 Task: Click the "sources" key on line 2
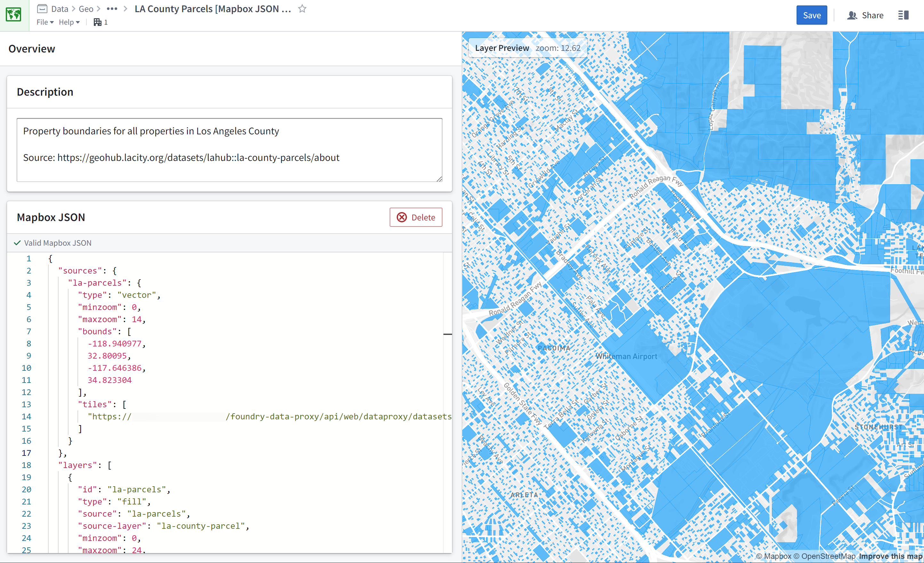[80, 270]
